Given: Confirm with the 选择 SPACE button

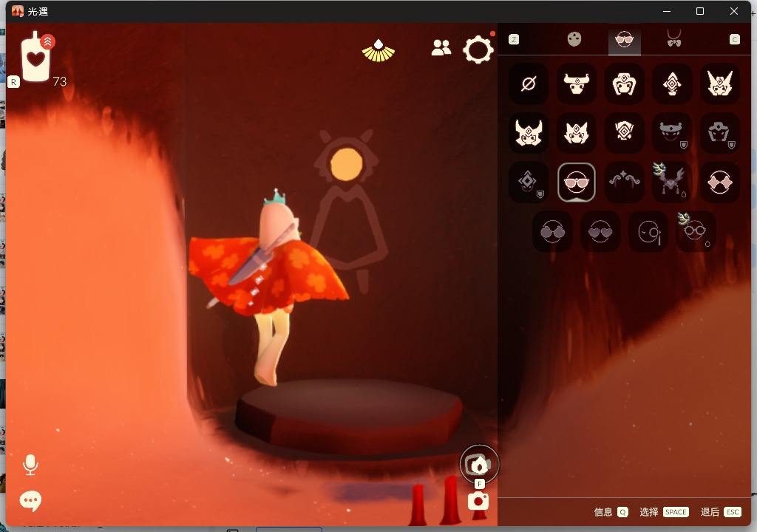Looking at the screenshot, I should coord(664,512).
